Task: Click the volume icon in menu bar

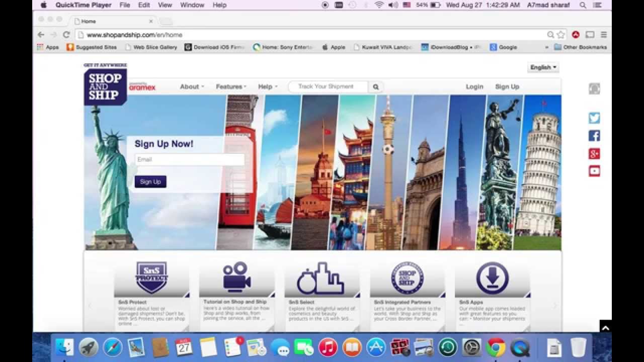Action: pyautogui.click(x=393, y=5)
